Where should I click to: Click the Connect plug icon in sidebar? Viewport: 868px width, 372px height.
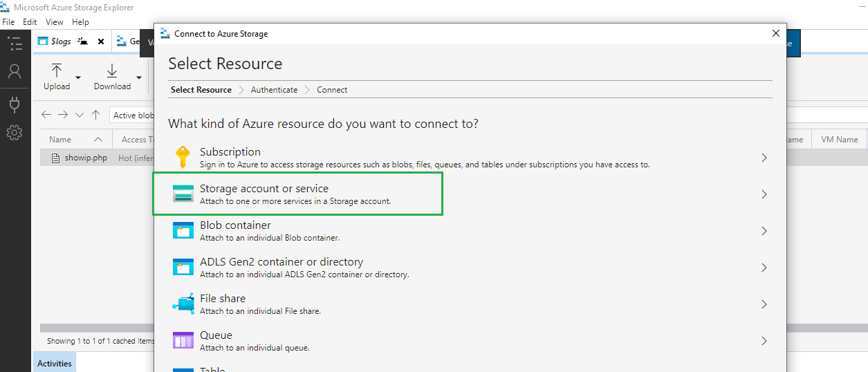pyautogui.click(x=15, y=104)
